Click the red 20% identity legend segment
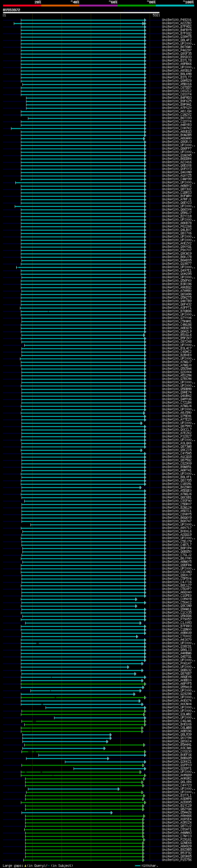Viewport: 197px width, 868px height. [22, 6]
